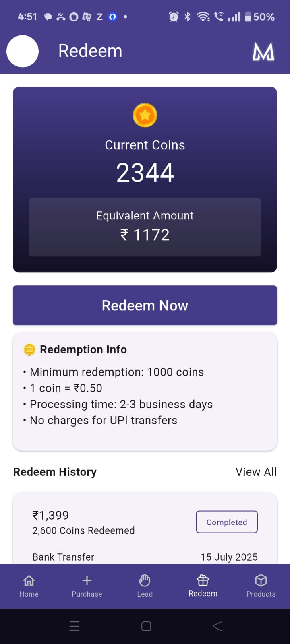Open the Purchase plus icon
Screen dimensions: 290x644
click(87, 580)
